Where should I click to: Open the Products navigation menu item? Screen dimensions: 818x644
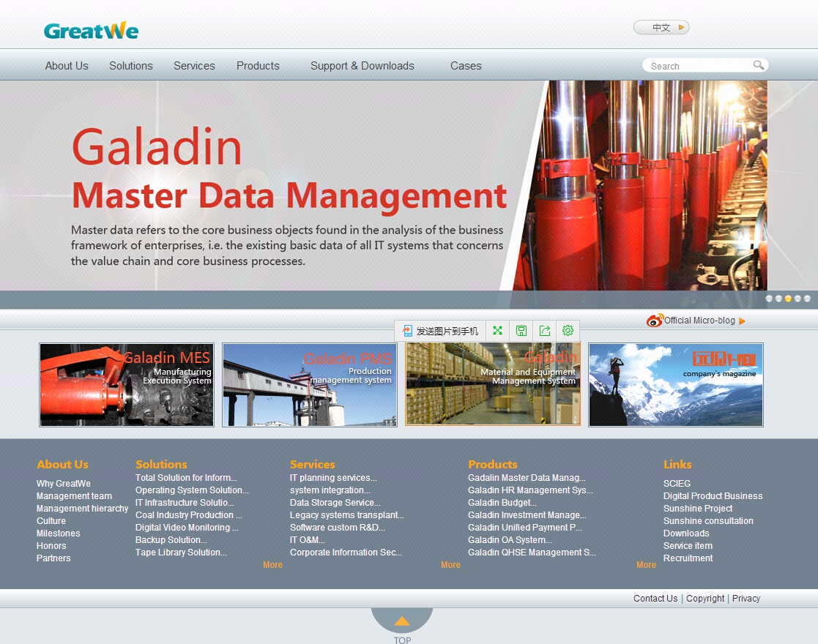pyautogui.click(x=258, y=66)
